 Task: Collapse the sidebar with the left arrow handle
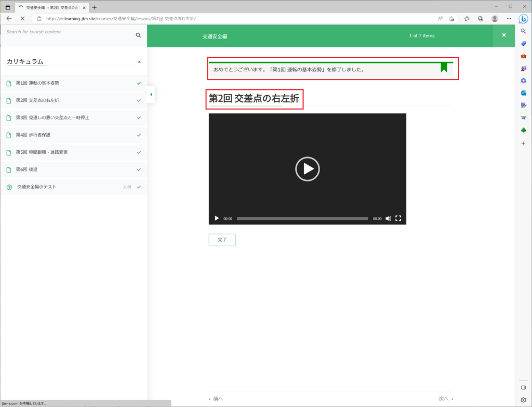click(x=151, y=95)
